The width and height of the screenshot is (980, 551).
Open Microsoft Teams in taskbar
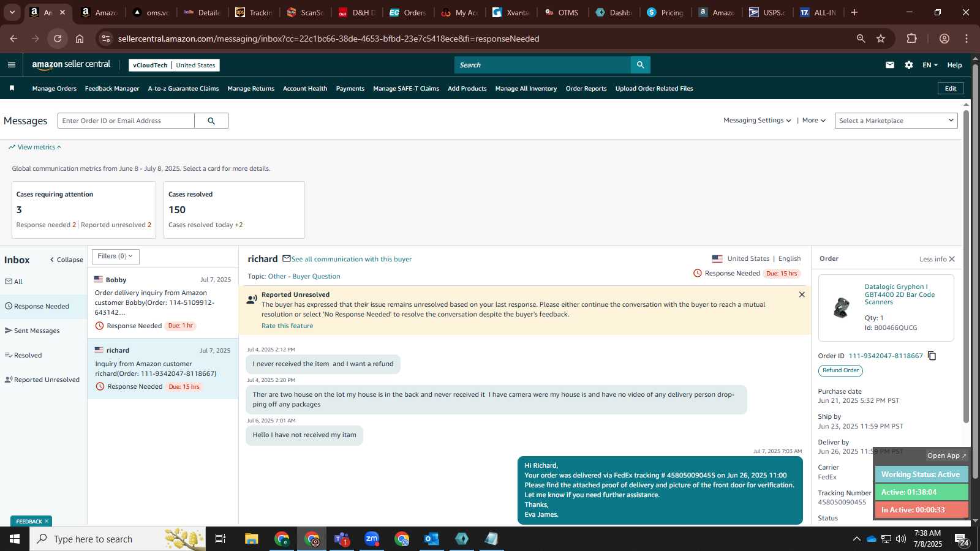[x=342, y=539]
